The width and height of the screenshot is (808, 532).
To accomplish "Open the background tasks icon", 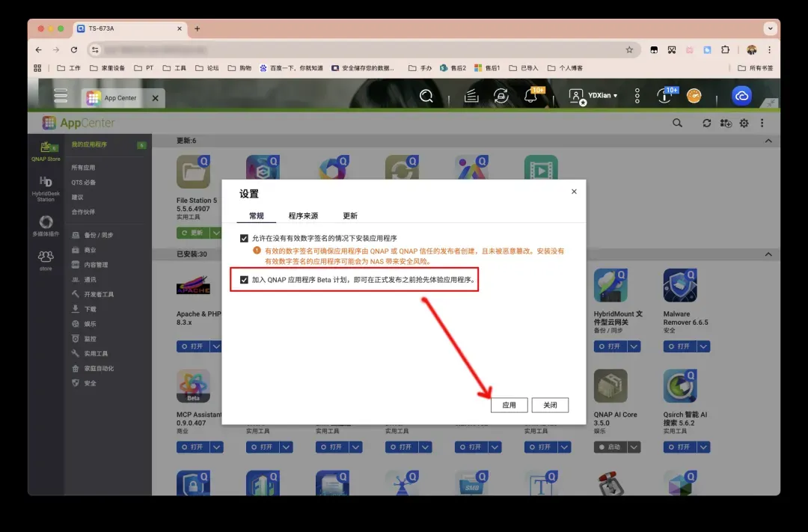I will pyautogui.click(x=471, y=97).
